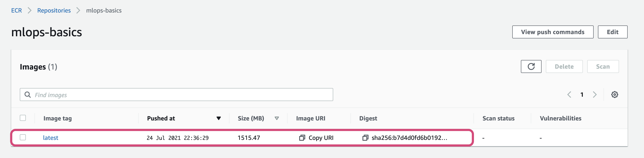The width and height of the screenshot is (644, 158).
Task: Click the Scan button
Action: pos(603,66)
